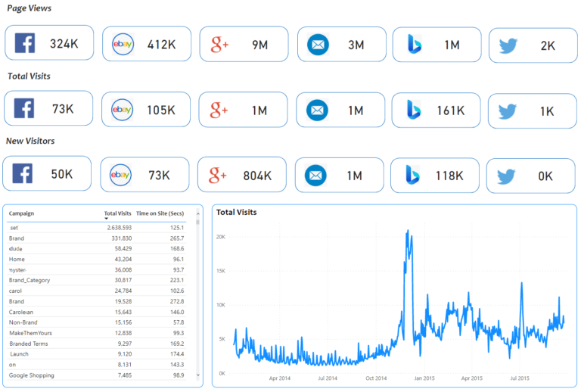581x392 pixels.
Task: Click the New Visitors section heading
Action: click(30, 141)
